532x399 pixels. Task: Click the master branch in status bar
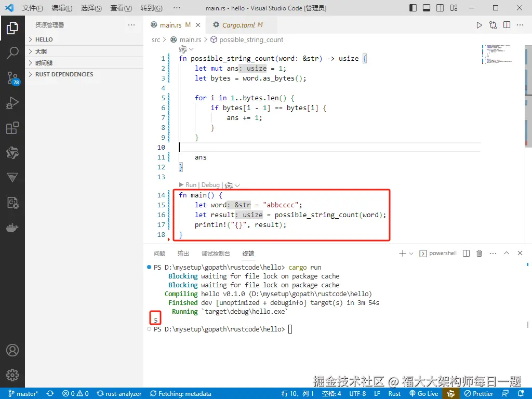click(x=23, y=394)
